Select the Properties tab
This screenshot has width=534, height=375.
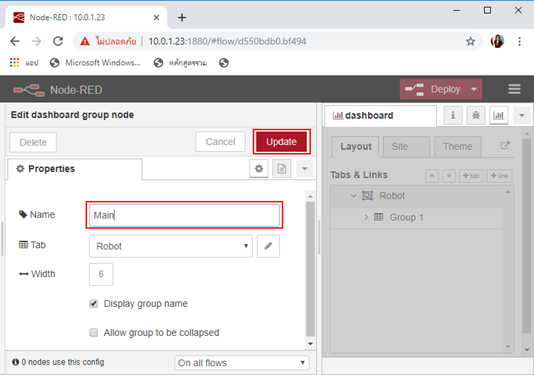74,169
